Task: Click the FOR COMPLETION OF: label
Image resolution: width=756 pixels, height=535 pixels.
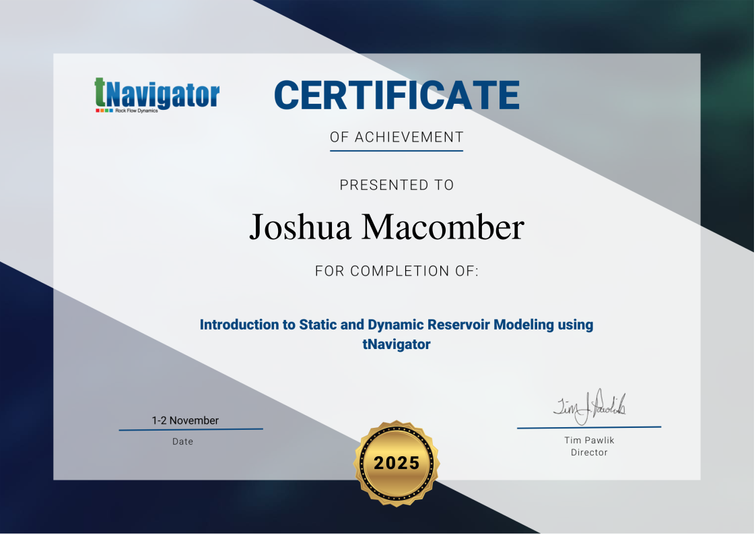Action: point(397,272)
